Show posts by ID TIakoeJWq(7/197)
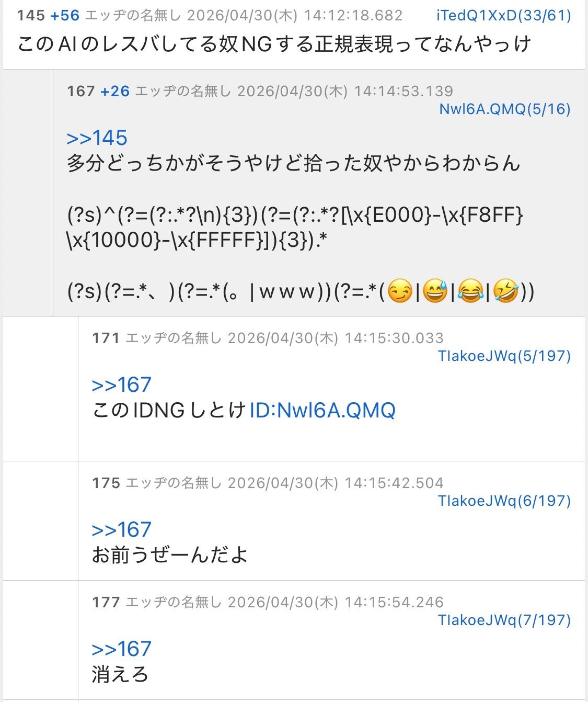Image resolution: width=588 pixels, height=702 pixels. (504, 620)
